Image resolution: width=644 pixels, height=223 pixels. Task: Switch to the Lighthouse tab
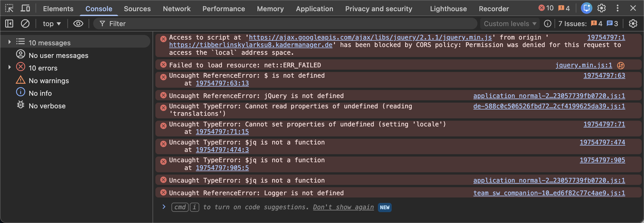[x=448, y=9]
